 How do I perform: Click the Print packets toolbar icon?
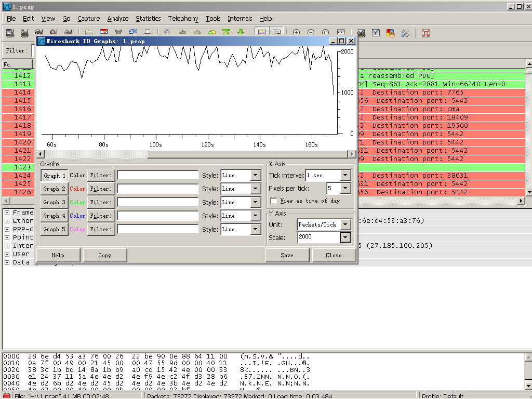(x=147, y=33)
